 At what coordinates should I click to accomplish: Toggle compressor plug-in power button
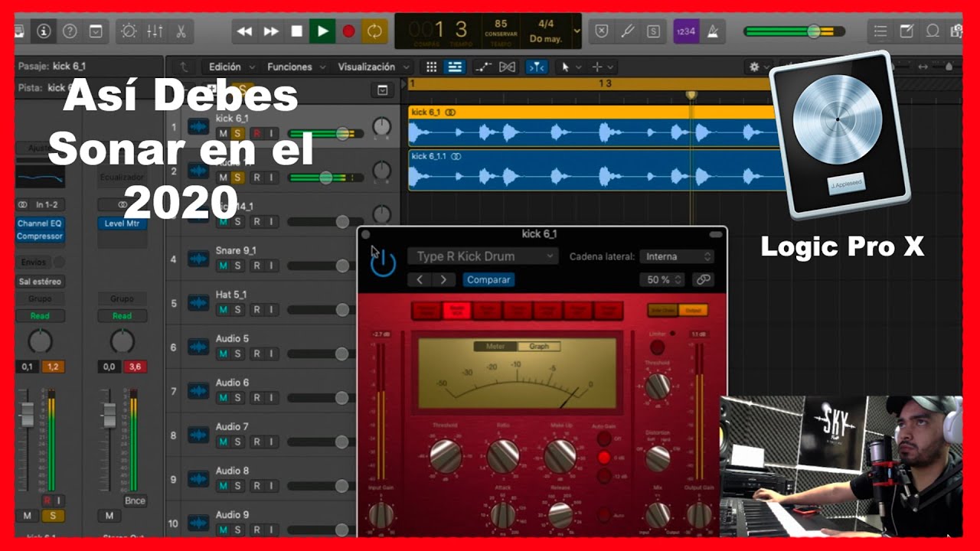tap(383, 264)
